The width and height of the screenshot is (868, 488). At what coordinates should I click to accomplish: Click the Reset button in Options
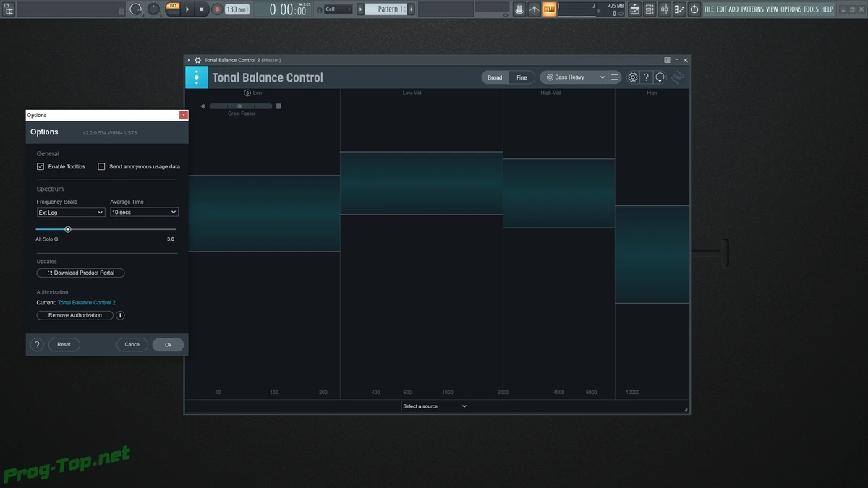(64, 345)
